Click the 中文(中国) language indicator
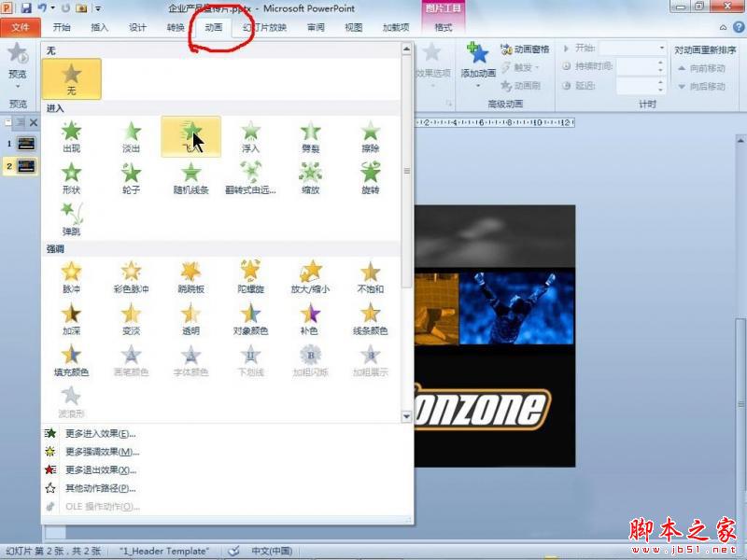The image size is (747, 560). click(x=274, y=551)
